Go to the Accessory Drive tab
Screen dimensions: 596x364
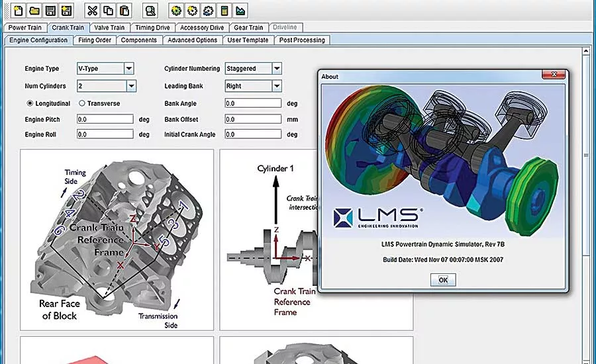pos(202,27)
